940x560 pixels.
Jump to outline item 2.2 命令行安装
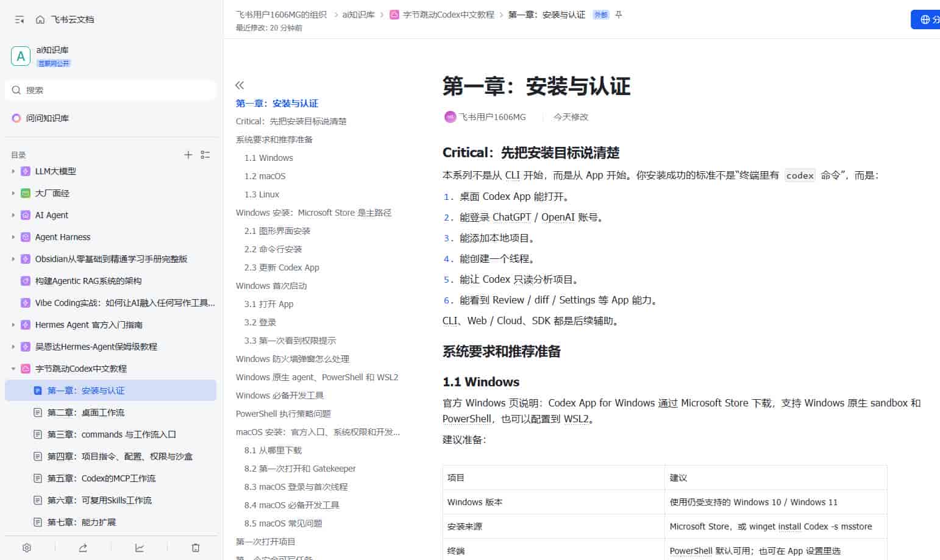pos(273,249)
